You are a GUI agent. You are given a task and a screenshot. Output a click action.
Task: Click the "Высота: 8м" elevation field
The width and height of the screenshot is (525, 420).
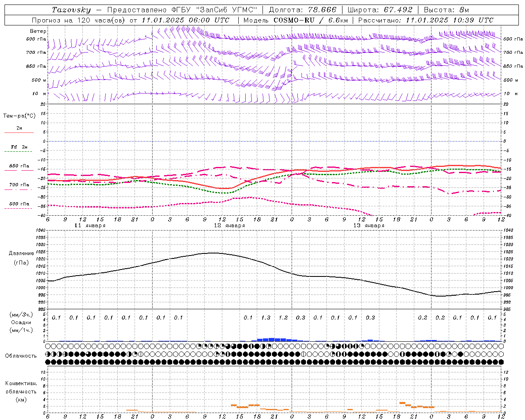tap(446, 10)
